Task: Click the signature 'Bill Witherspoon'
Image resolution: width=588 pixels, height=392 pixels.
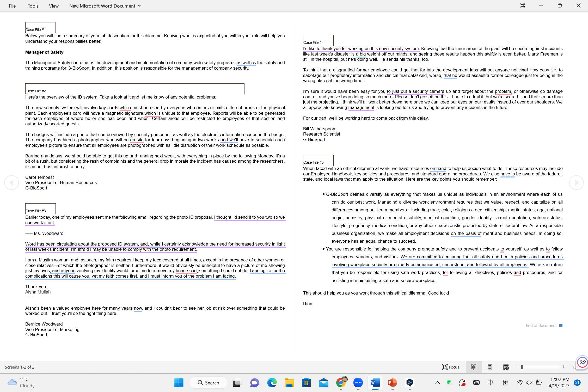Action: point(319,129)
